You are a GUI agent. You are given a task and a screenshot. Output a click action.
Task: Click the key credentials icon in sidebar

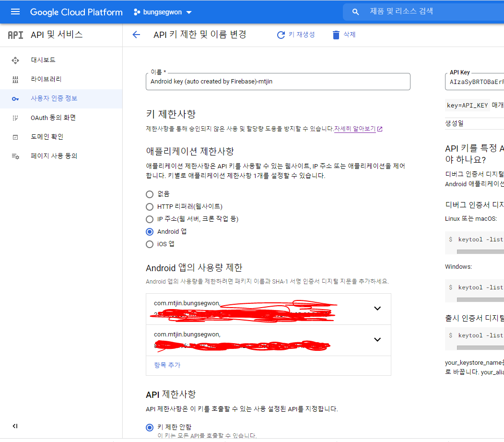(x=15, y=99)
